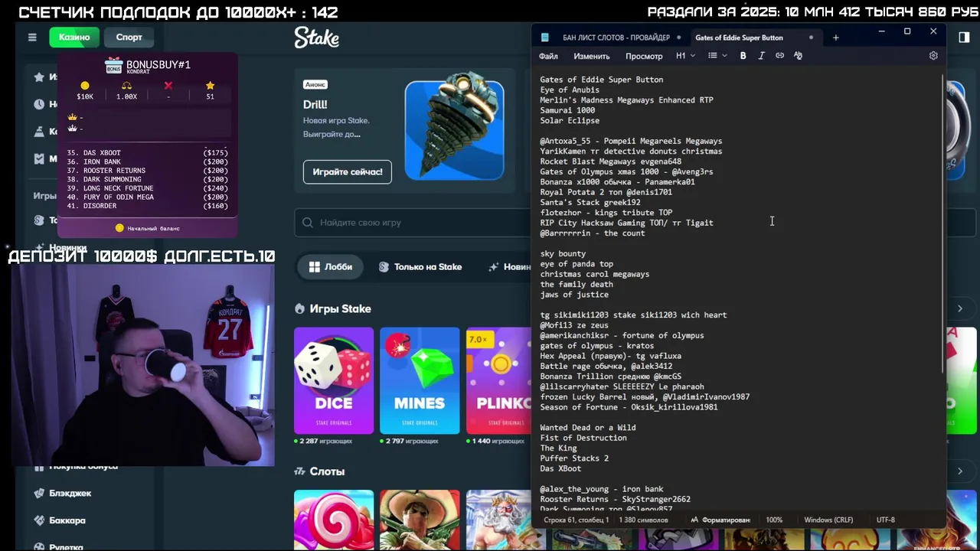Click '41. DISORDER' row in widget
The width and height of the screenshot is (980, 551).
(x=147, y=206)
